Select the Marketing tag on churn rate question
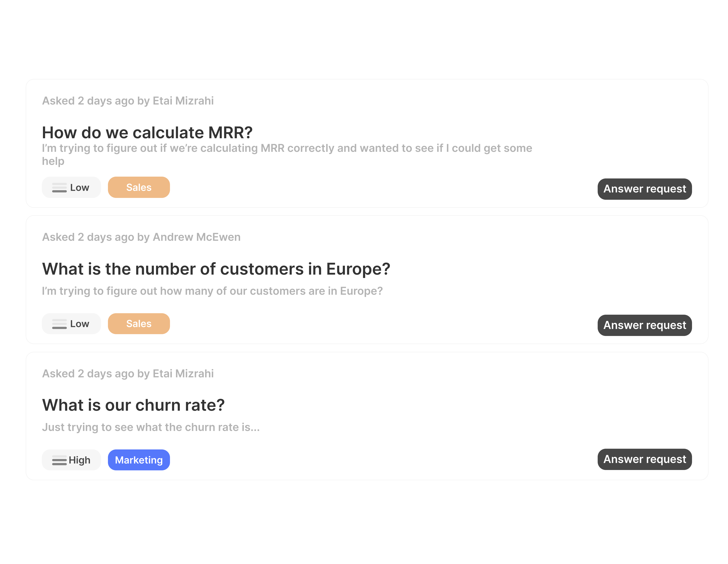This screenshot has width=728, height=564. 139,460
